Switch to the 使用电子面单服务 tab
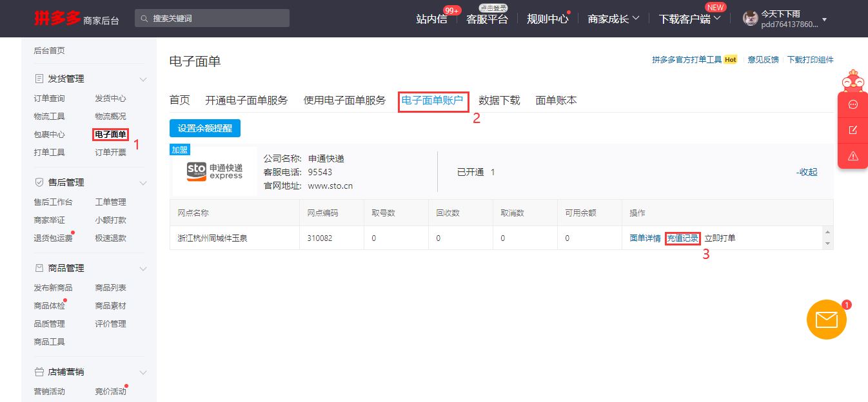The image size is (868, 402). pos(345,100)
